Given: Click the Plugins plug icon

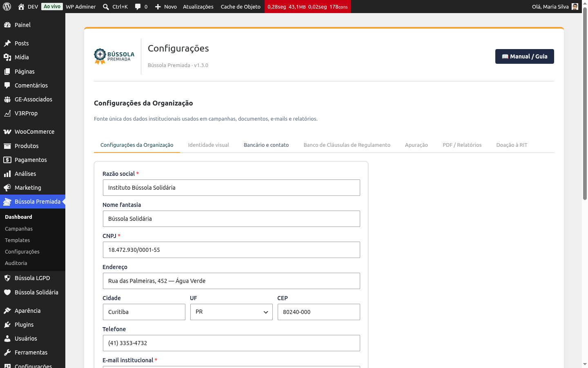Looking at the screenshot, I should [x=7, y=325].
